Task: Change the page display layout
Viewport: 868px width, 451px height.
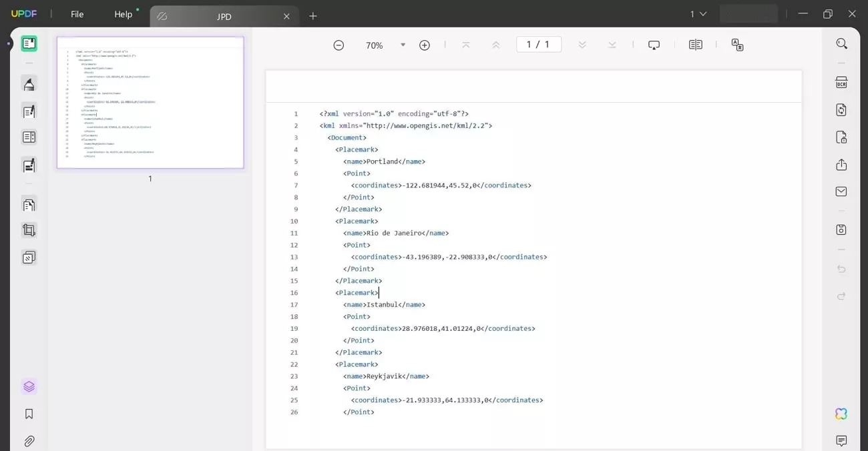Action: point(696,45)
